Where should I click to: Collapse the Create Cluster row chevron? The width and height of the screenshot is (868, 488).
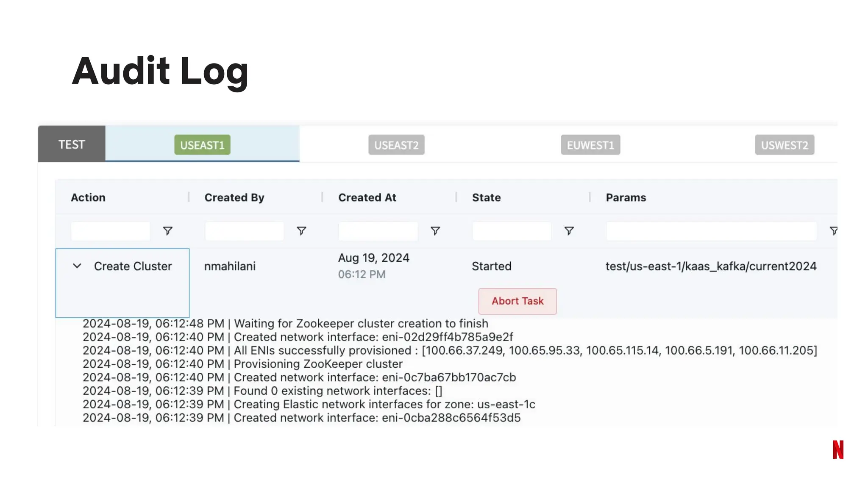click(77, 266)
